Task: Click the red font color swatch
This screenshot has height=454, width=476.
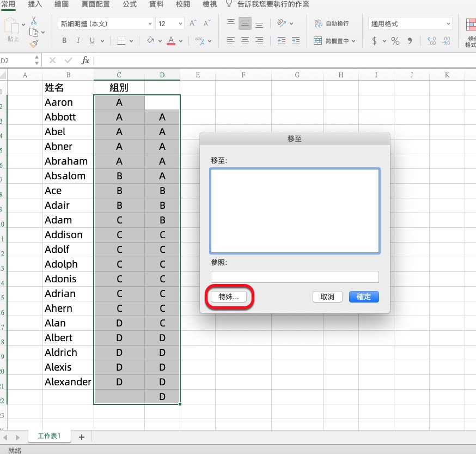Action: [x=171, y=41]
